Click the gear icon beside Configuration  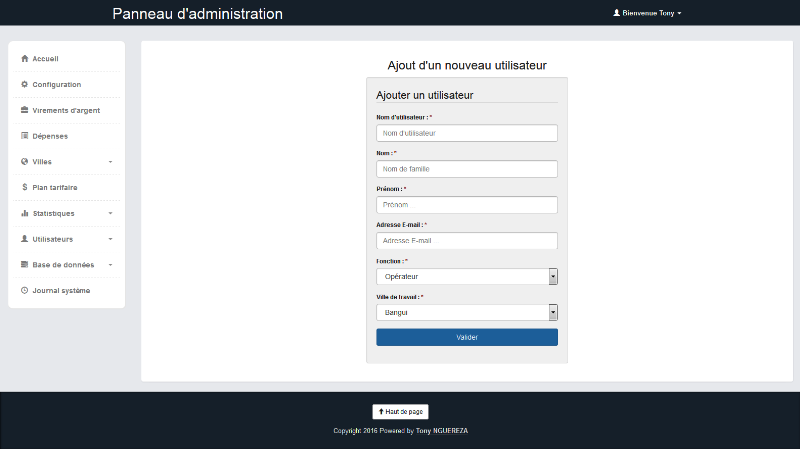(24, 84)
